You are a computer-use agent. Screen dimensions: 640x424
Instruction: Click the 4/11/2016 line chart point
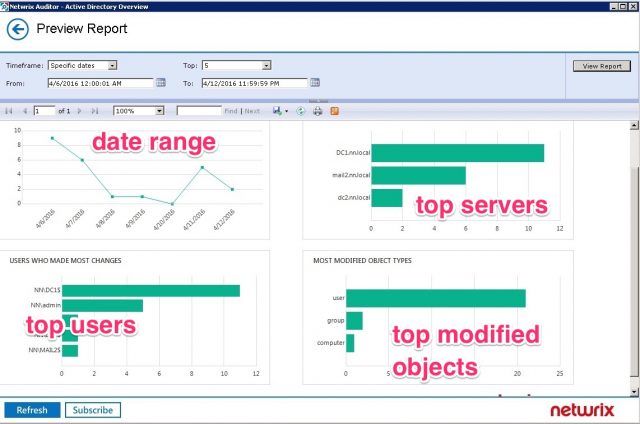pos(202,167)
